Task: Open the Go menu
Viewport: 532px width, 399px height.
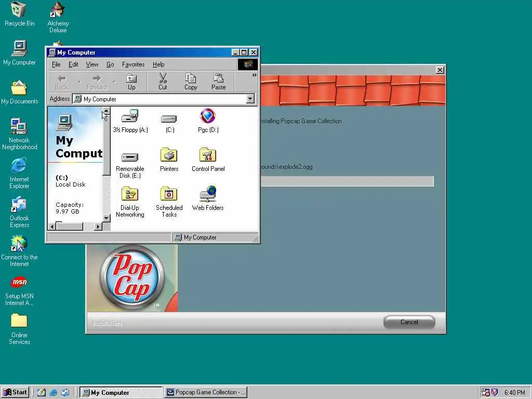Action: pos(110,64)
